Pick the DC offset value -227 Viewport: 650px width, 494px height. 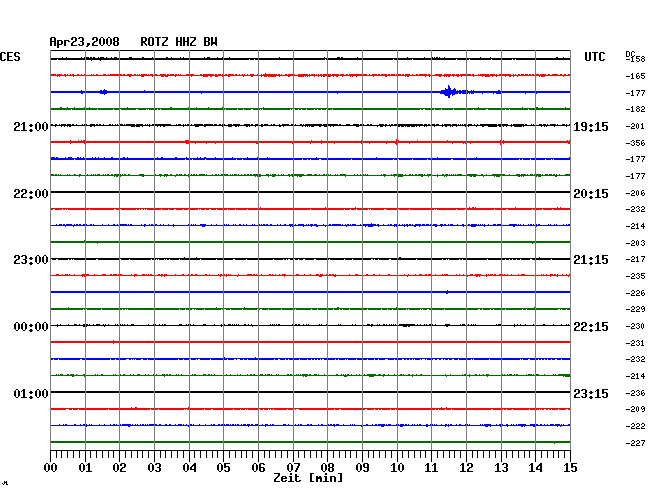pos(635,443)
